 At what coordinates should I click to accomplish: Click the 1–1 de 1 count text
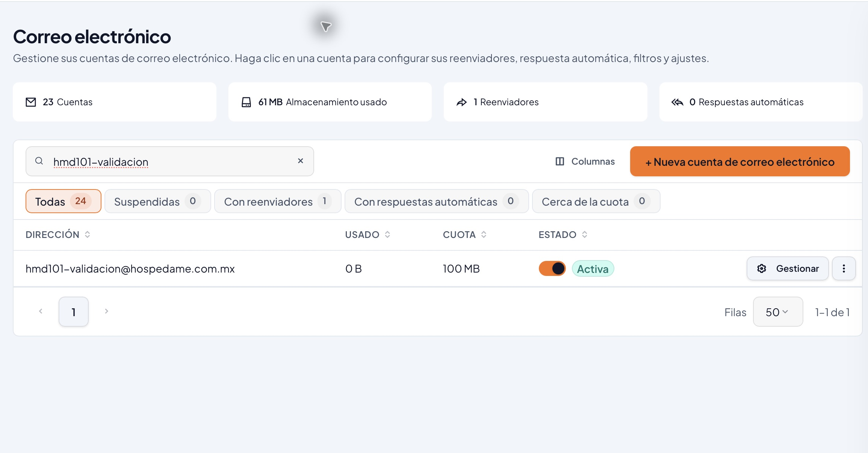coord(832,312)
